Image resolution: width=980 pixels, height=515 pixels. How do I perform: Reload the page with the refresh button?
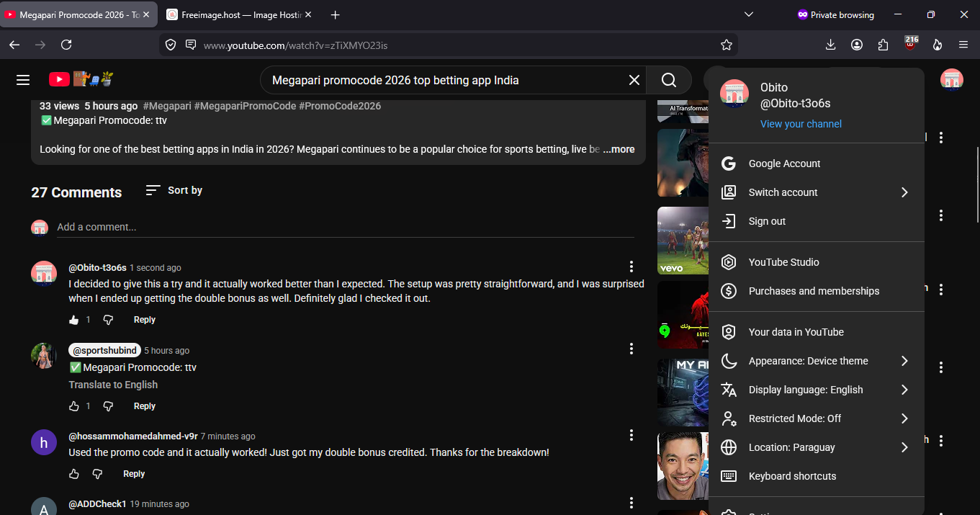click(x=66, y=45)
